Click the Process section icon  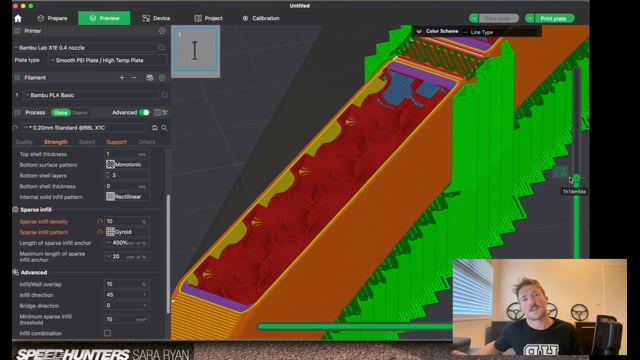click(x=17, y=113)
